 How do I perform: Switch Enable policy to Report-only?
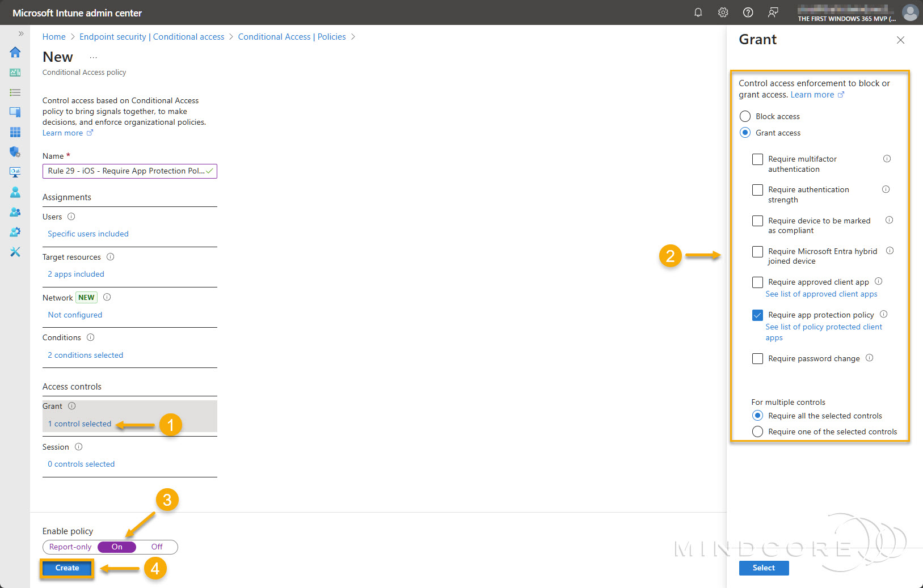[x=70, y=547]
